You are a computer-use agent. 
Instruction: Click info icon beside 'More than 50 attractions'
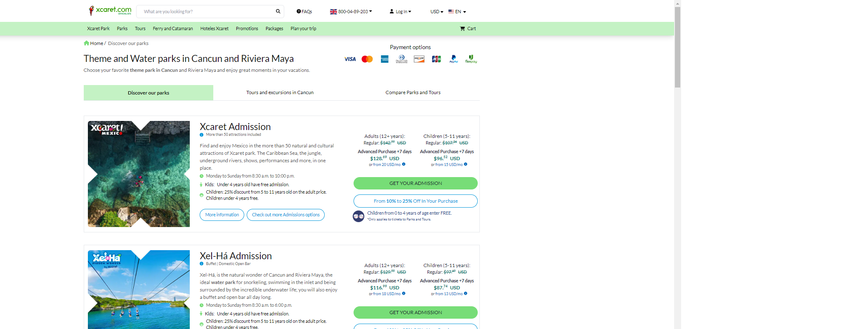tap(202, 135)
